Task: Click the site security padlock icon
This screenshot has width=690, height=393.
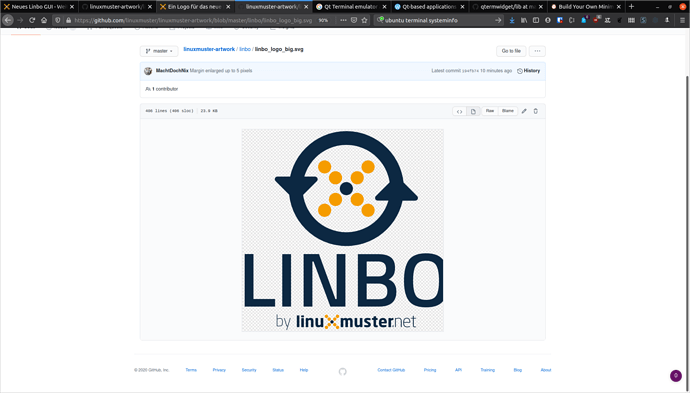Action: coord(68,20)
